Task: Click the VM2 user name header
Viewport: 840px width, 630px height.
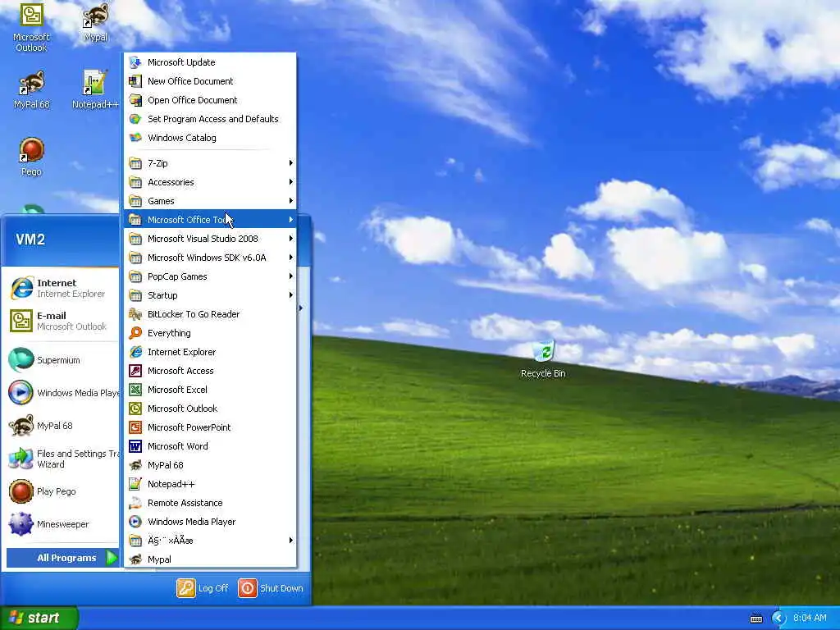Action: pyautogui.click(x=30, y=240)
